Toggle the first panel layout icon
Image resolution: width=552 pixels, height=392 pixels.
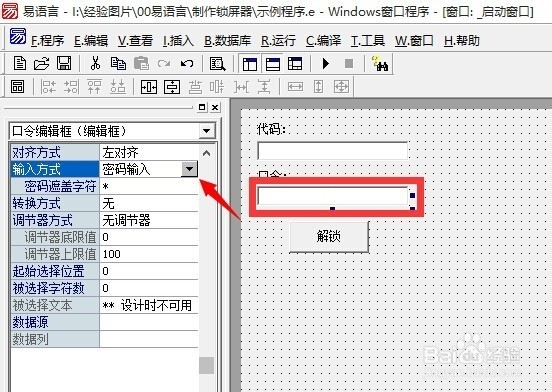click(x=250, y=64)
